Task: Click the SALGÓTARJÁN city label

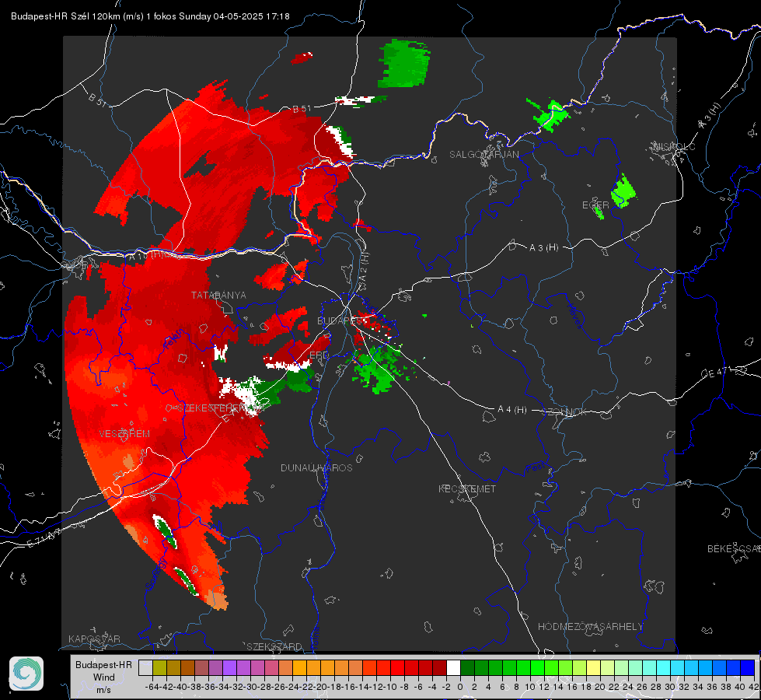Action: (483, 155)
